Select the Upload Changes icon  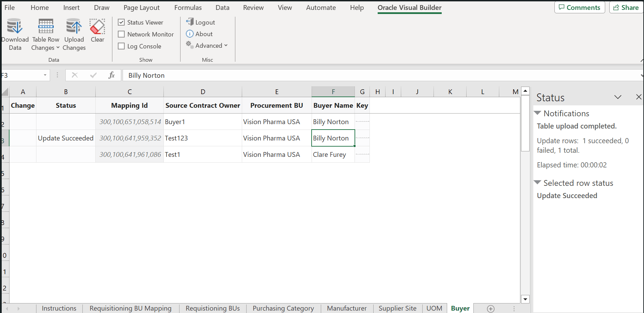[x=74, y=26]
